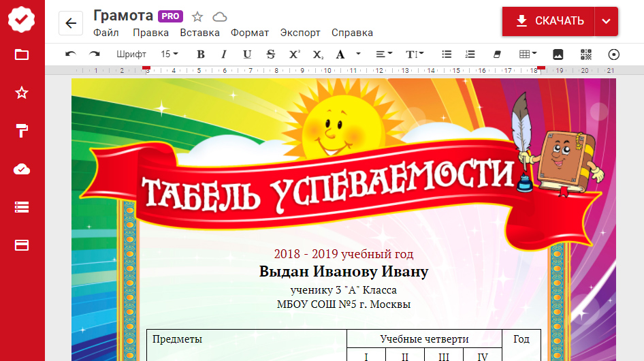
Task: Go back using the arrow button
Action: 71,23
